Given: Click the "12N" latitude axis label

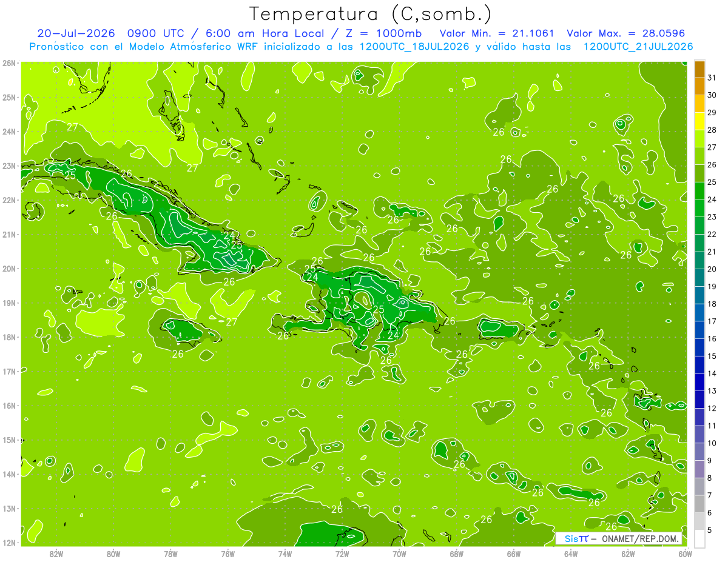Looking at the screenshot, I should (10, 543).
